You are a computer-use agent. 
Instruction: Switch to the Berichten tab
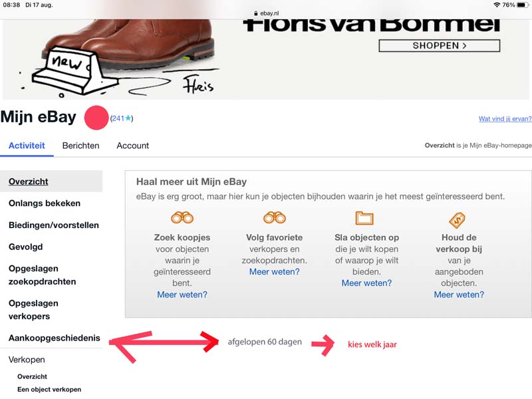tap(80, 146)
